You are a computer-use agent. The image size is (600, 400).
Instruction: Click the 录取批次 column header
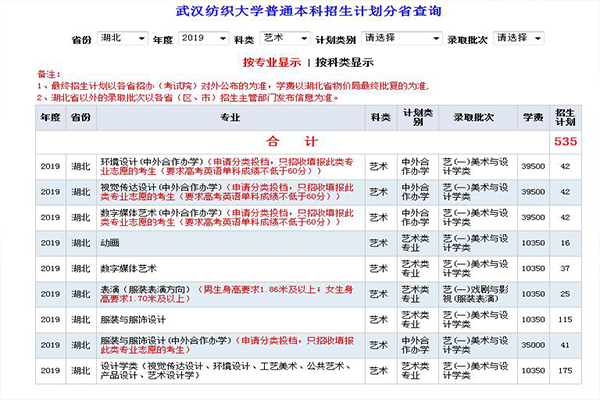pyautogui.click(x=478, y=118)
